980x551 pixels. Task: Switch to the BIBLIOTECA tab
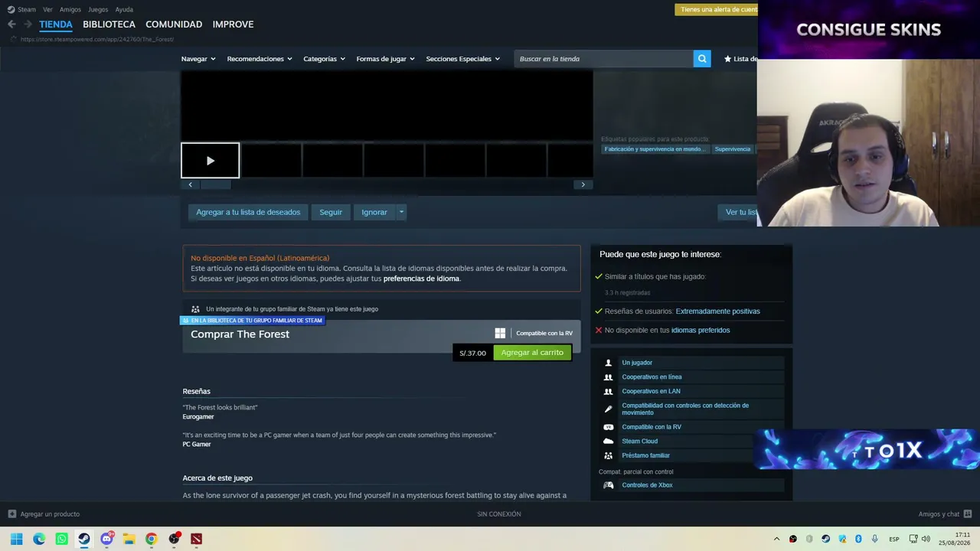109,24
